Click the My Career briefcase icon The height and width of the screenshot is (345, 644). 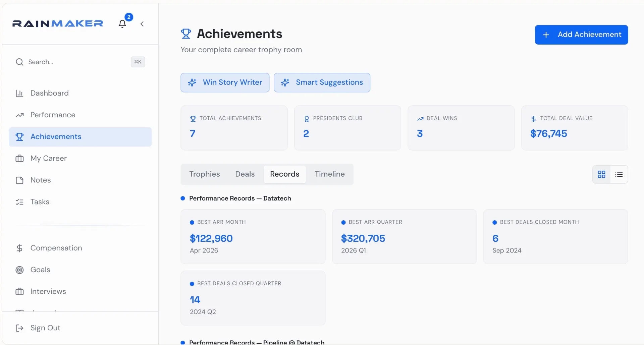click(x=19, y=159)
